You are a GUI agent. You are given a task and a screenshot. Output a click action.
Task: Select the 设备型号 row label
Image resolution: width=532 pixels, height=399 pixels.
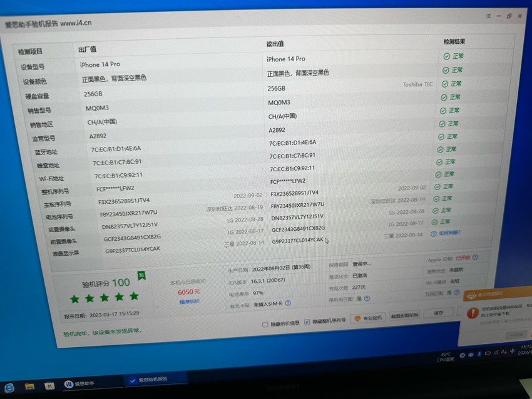click(33, 67)
